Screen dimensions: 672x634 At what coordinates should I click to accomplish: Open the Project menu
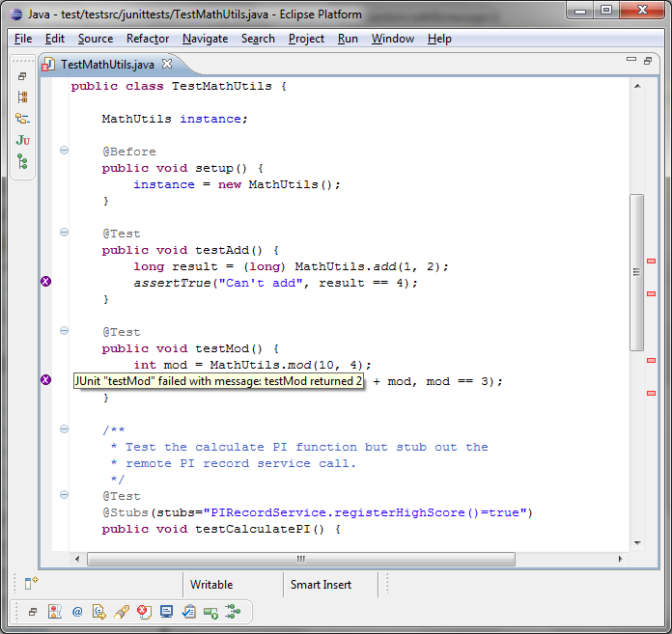coord(306,39)
